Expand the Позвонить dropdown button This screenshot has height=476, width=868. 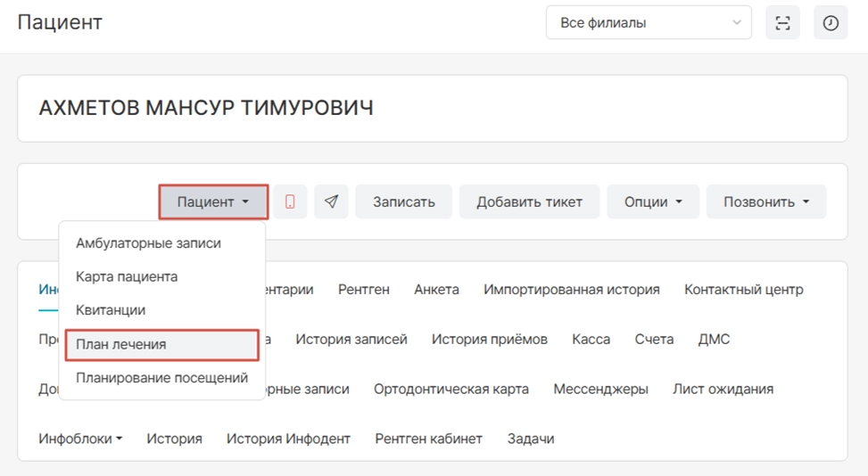coord(765,201)
